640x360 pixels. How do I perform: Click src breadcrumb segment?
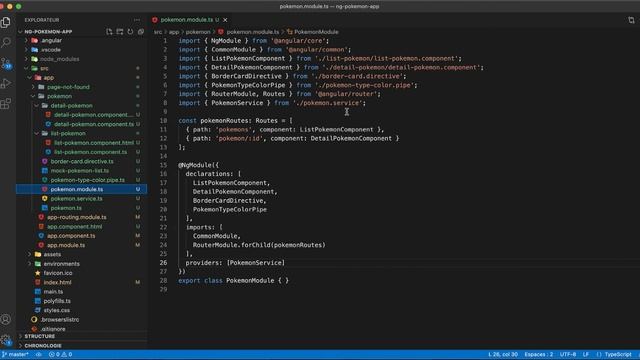point(158,32)
